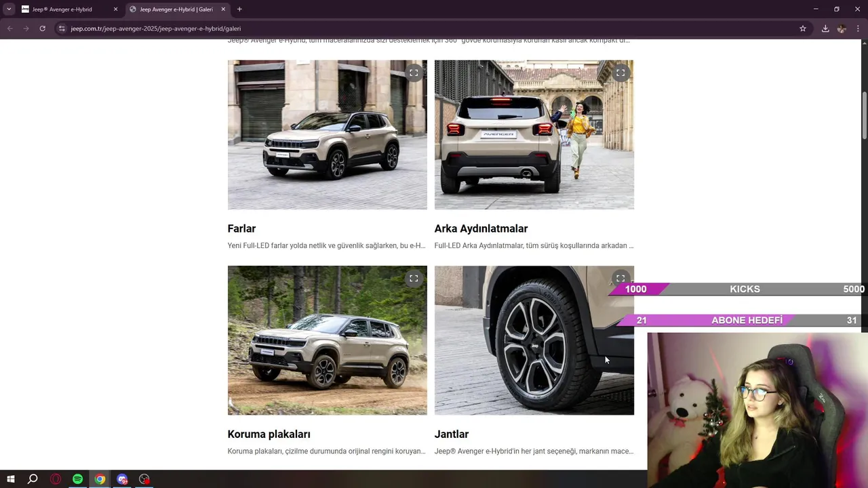Image resolution: width=868 pixels, height=488 pixels.
Task: Click the 'Koruma plakaları, çizilme durumunda' description
Action: (327, 451)
